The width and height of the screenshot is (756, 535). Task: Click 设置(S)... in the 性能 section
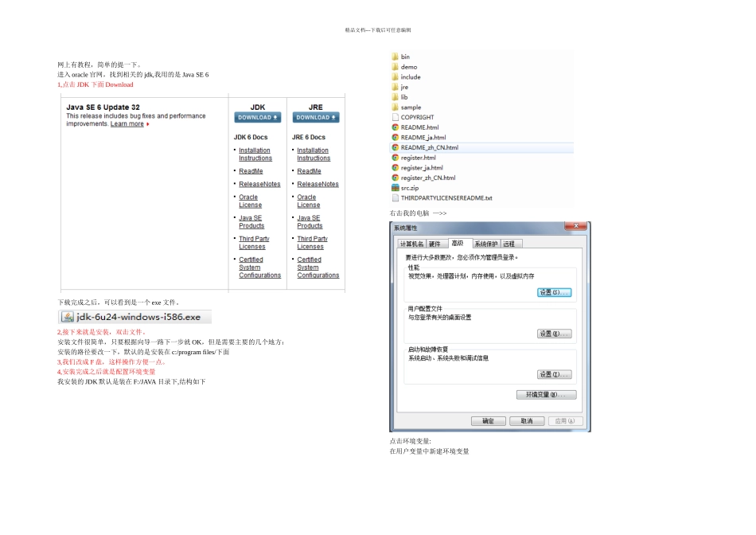pos(554,292)
